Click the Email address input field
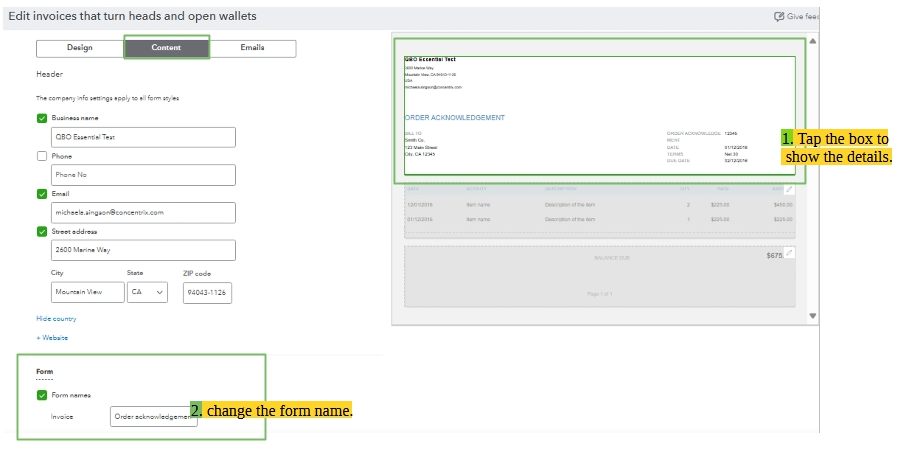The width and height of the screenshot is (904, 450). [143, 213]
